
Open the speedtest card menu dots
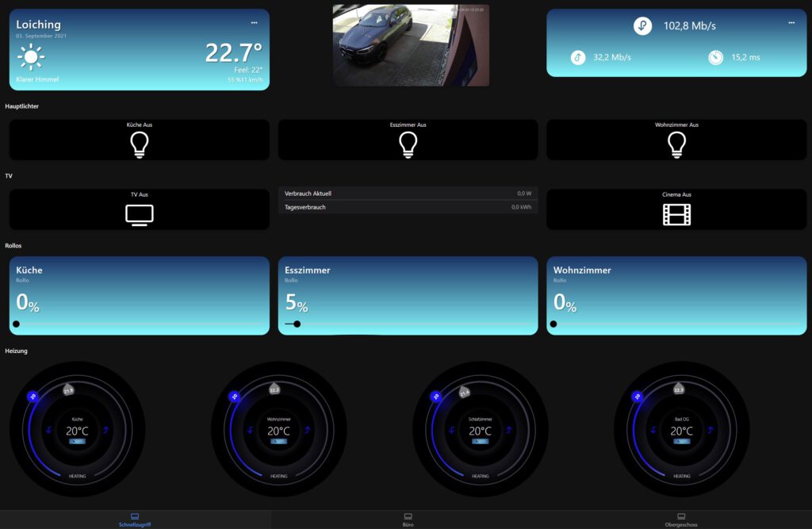(791, 23)
